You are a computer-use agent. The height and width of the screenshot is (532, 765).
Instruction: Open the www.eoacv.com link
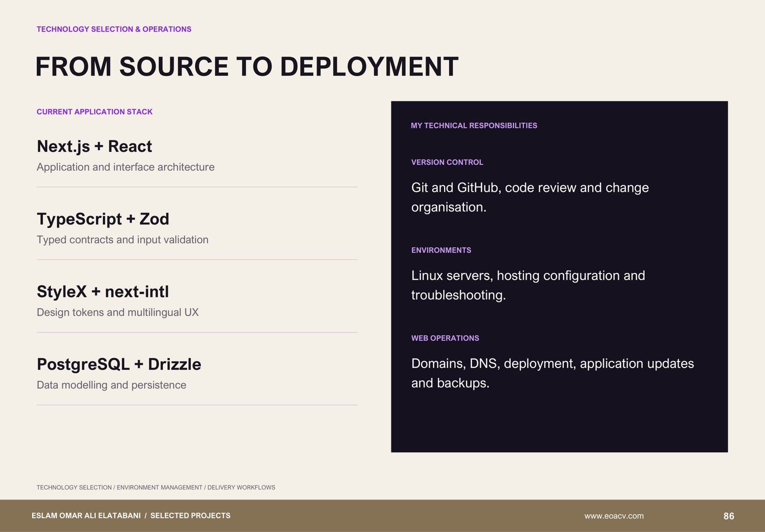[614, 516]
